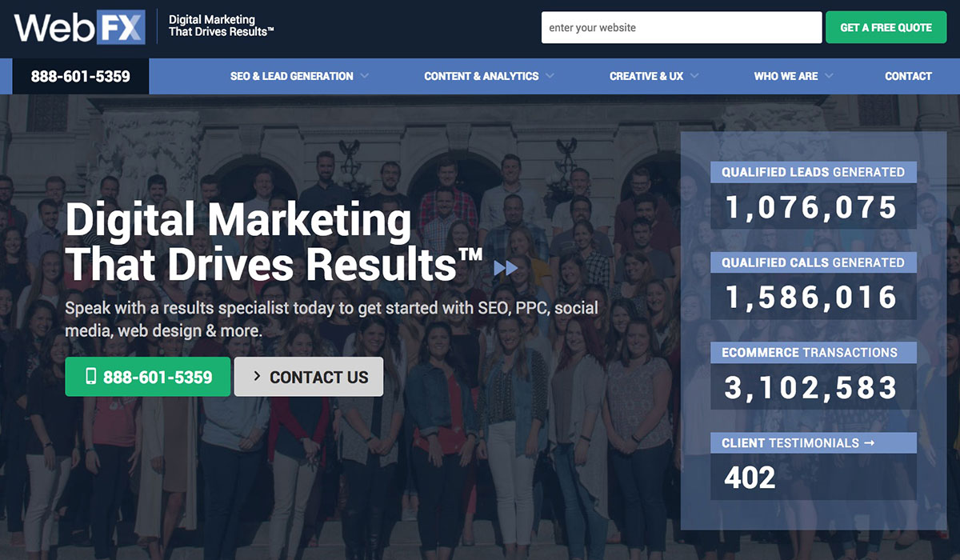Image resolution: width=960 pixels, height=560 pixels.
Task: Click the enter your website input field
Action: tap(681, 27)
